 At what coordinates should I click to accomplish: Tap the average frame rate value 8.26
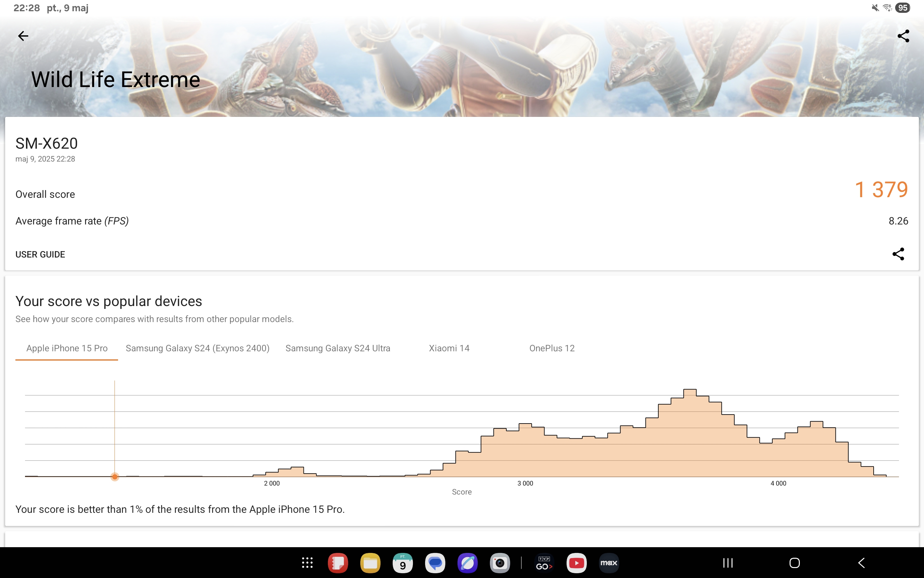898,221
